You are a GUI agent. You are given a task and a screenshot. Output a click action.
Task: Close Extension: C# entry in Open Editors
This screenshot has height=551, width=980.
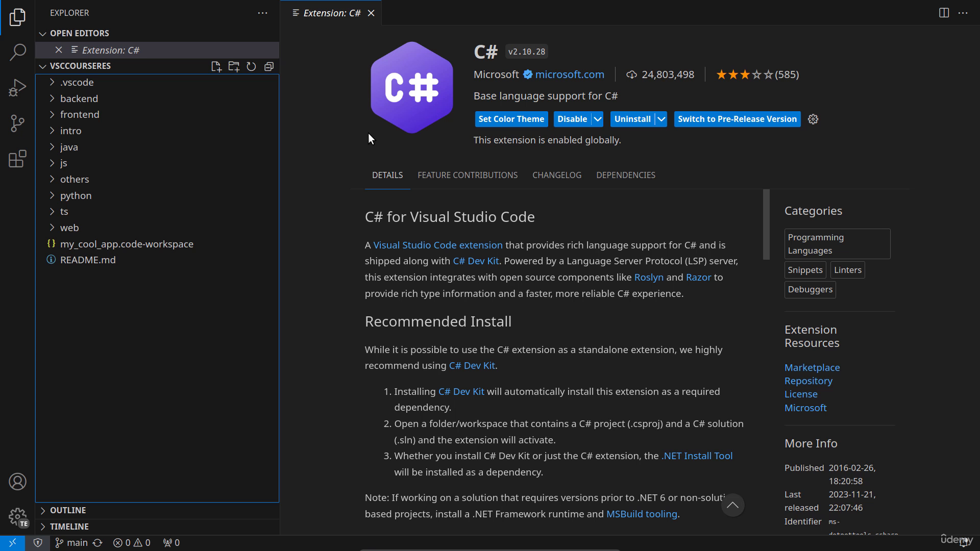click(x=59, y=50)
